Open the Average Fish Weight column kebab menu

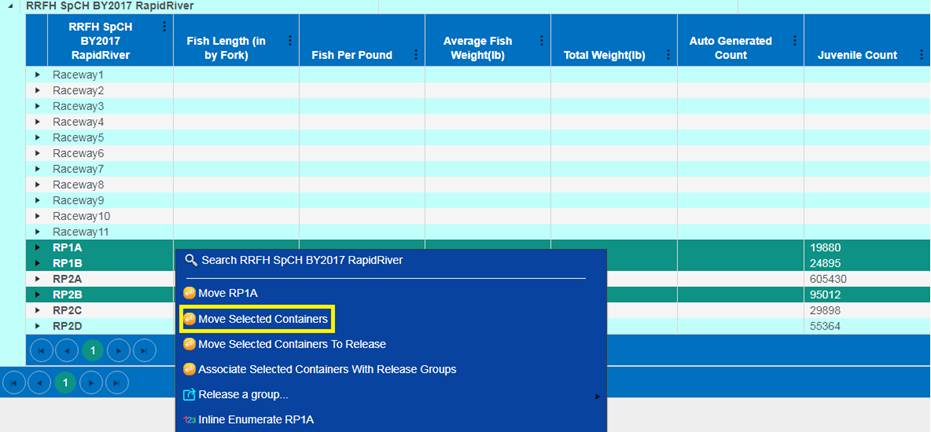point(542,41)
